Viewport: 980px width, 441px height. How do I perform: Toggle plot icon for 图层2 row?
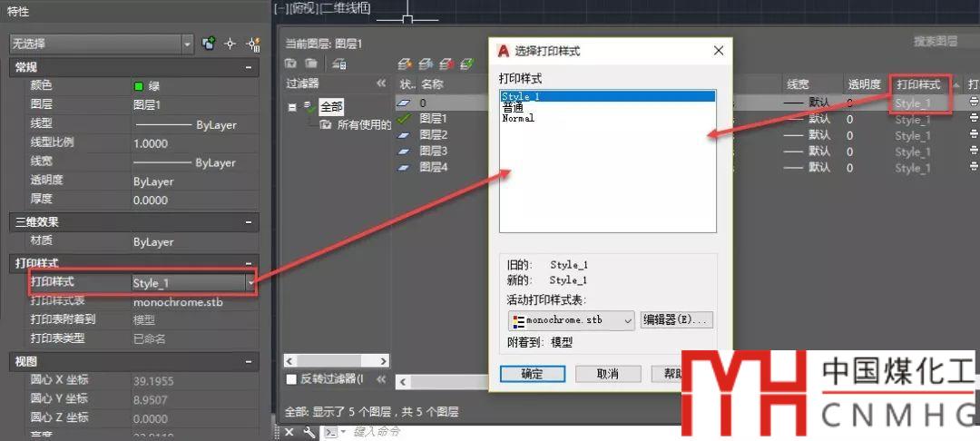974,135
